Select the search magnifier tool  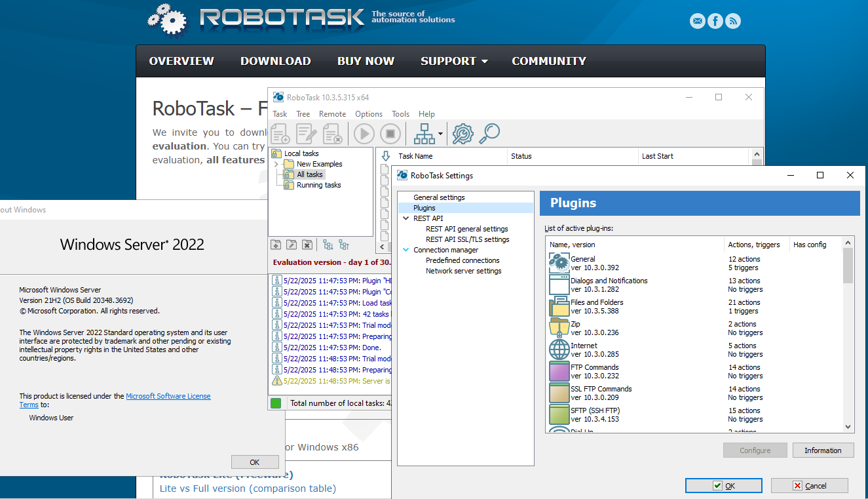click(x=489, y=133)
